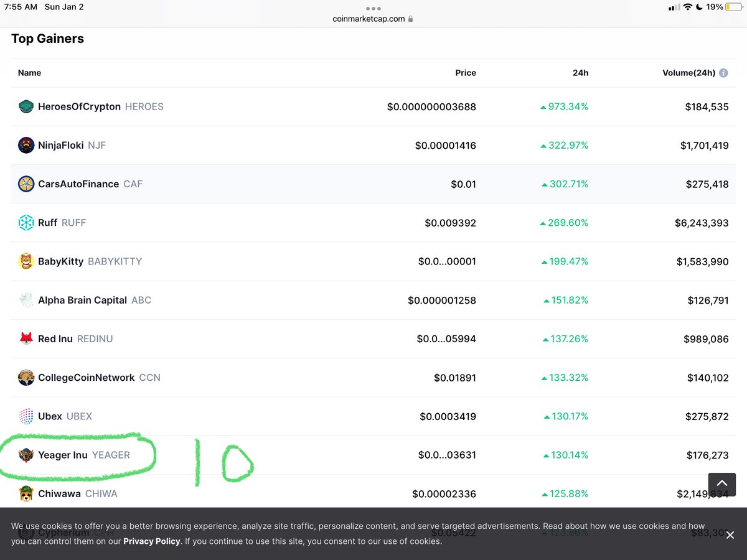Select the Top Gainers heading
747x560 pixels.
tap(47, 39)
